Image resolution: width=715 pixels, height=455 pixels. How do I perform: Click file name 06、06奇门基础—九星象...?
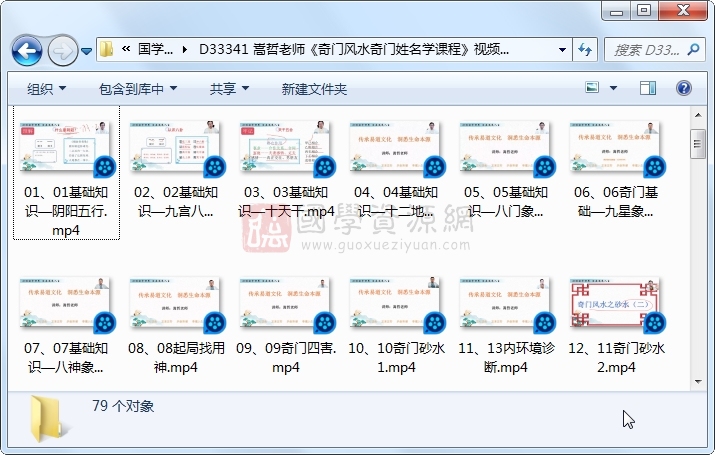point(616,202)
